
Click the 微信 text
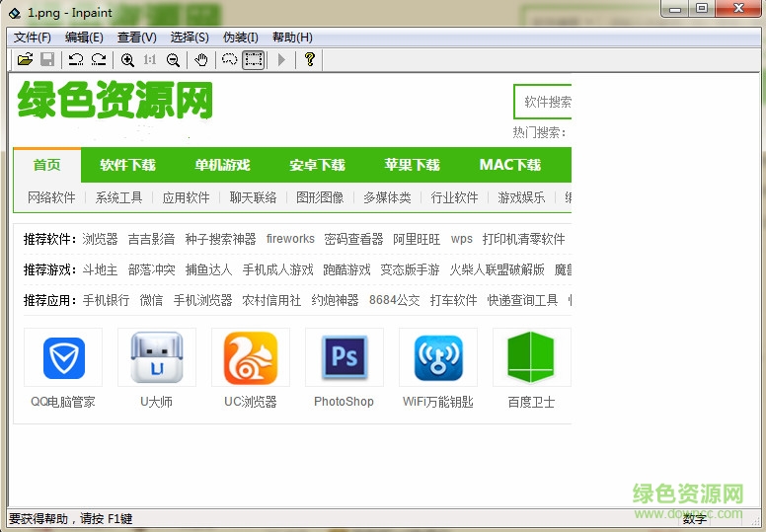click(151, 300)
